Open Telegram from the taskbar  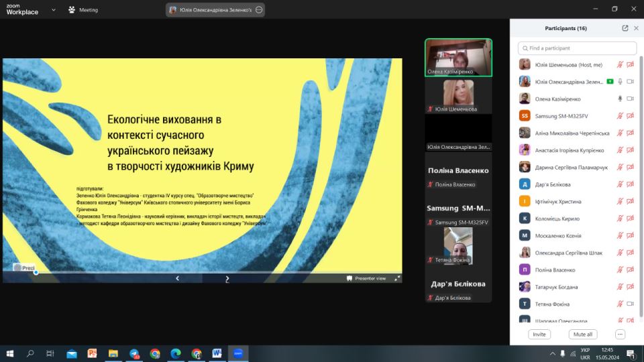pos(134,353)
